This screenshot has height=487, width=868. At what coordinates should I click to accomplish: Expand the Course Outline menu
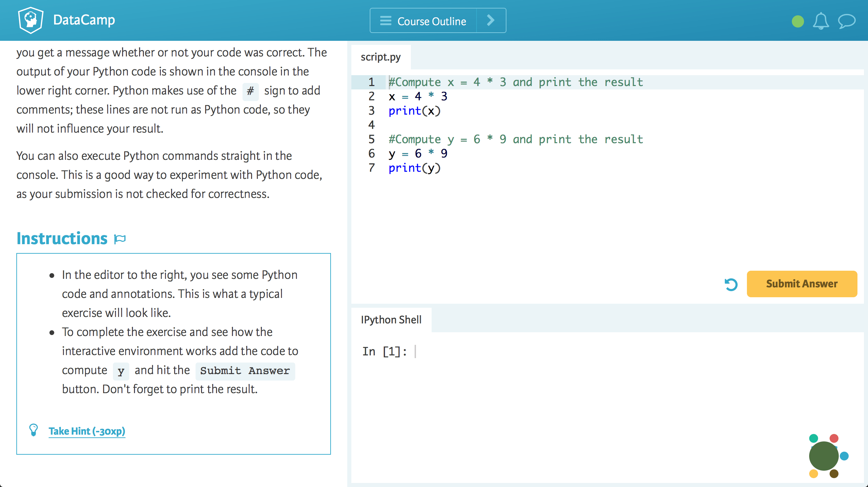[431, 21]
